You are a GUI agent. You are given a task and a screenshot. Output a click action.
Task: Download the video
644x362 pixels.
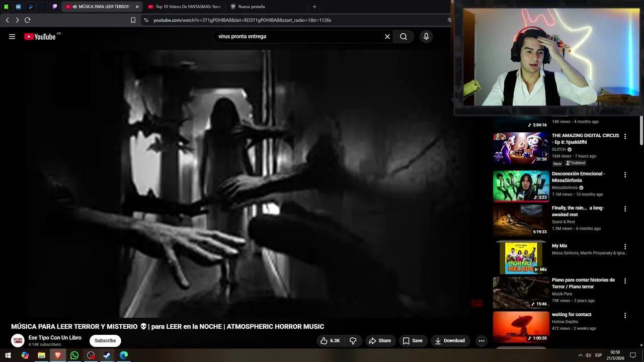tap(450, 340)
